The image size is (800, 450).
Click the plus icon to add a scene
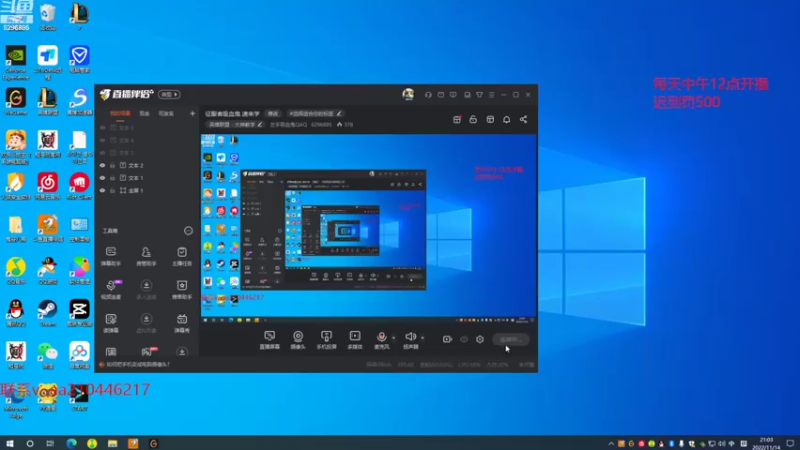click(x=192, y=113)
